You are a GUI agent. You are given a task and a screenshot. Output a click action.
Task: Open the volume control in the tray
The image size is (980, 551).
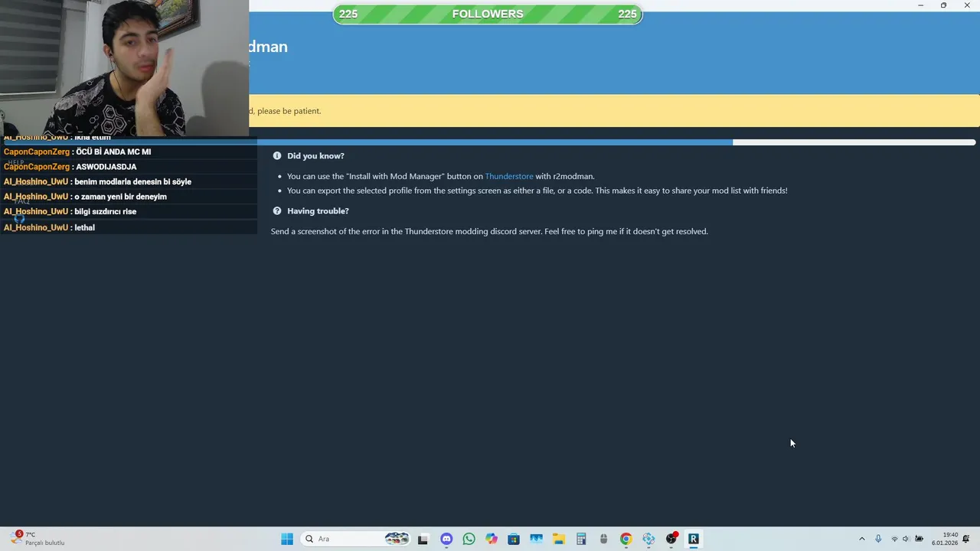click(906, 539)
